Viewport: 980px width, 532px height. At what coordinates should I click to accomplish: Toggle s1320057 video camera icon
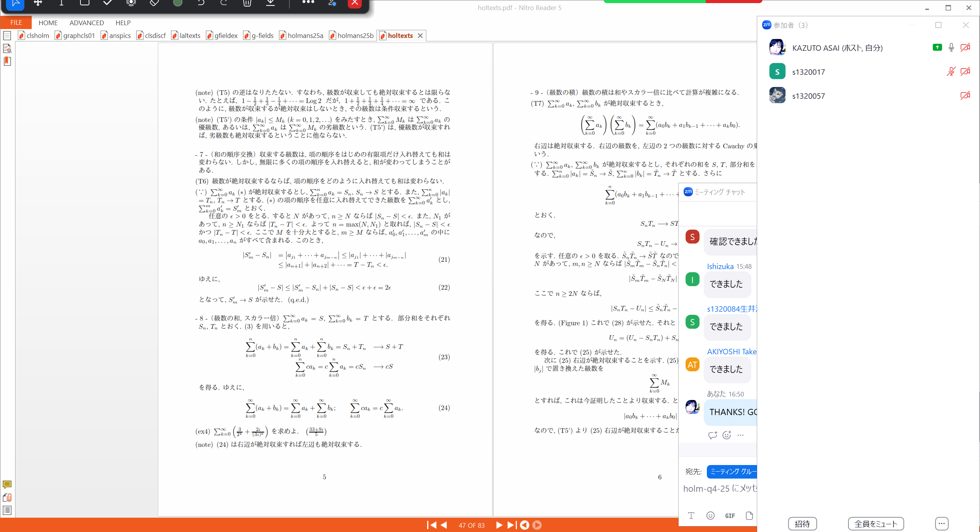pyautogui.click(x=965, y=96)
